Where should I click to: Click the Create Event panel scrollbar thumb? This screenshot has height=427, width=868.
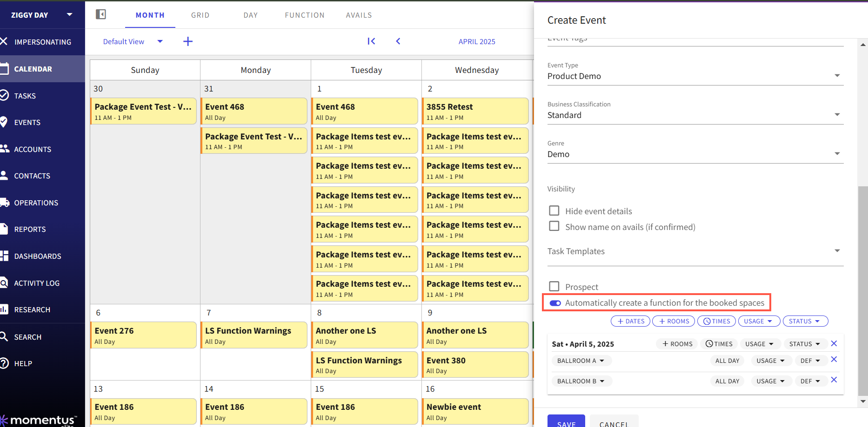point(863,291)
